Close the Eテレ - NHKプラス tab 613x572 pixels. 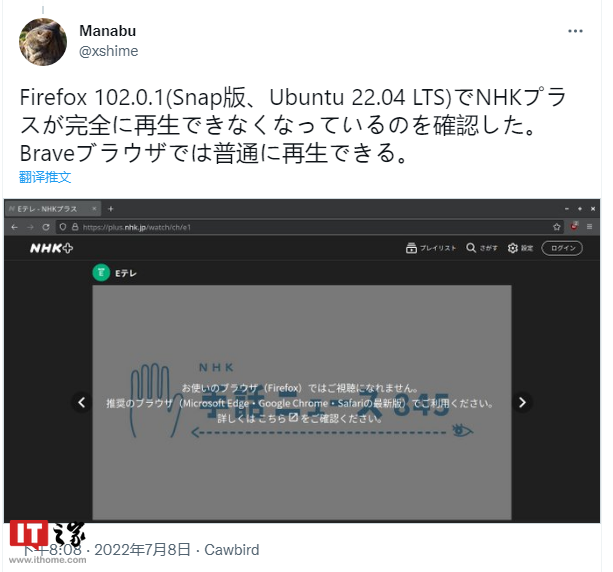click(94, 209)
